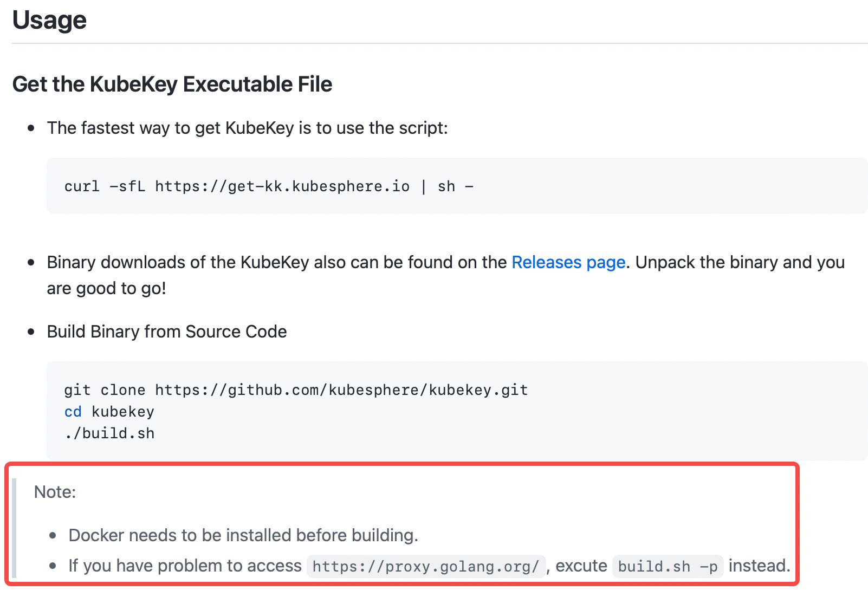The height and width of the screenshot is (597, 868).
Task: Click the Usage heading
Action: [x=49, y=20]
